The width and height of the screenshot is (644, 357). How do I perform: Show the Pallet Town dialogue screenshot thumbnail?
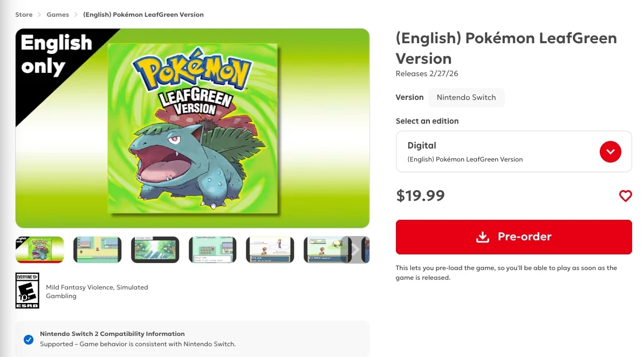tap(213, 250)
